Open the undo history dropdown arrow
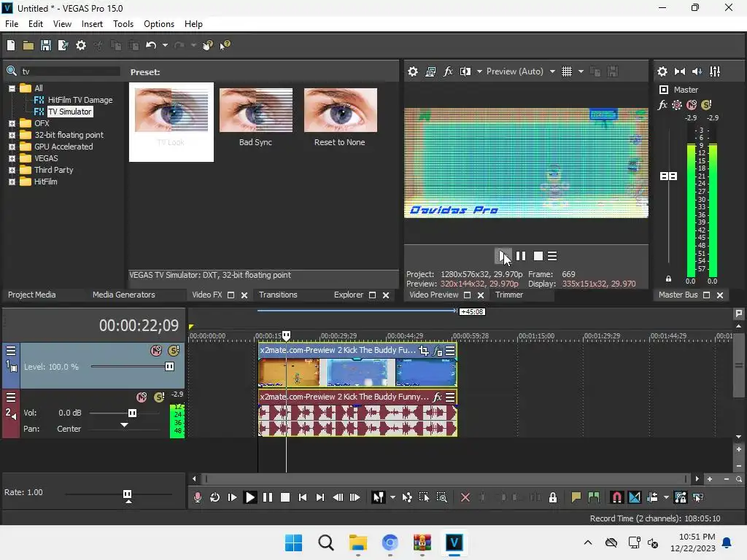747x560 pixels. pos(165,45)
